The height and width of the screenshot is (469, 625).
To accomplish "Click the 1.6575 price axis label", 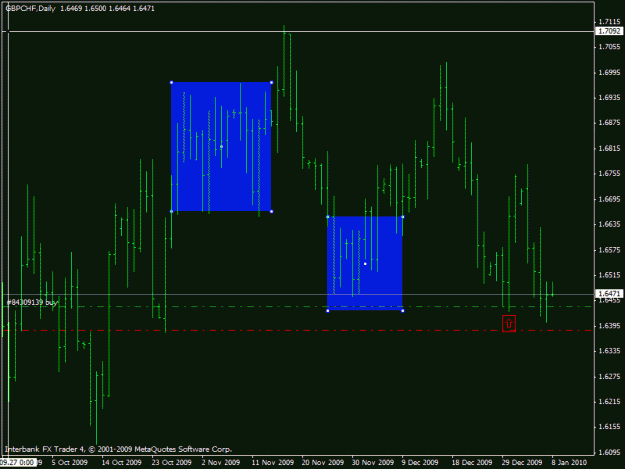I will coord(609,250).
